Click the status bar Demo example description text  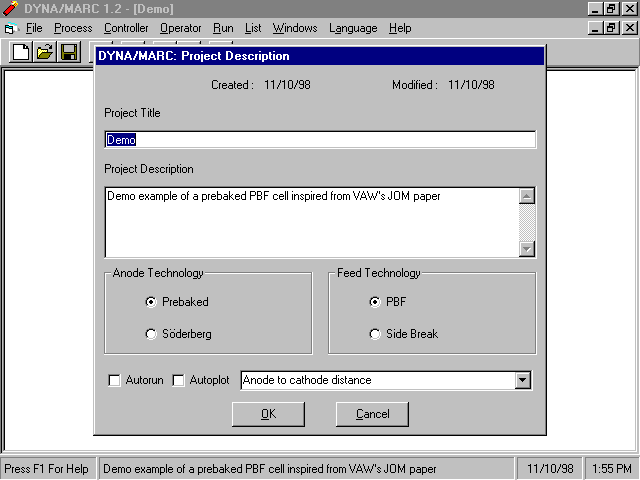270,469
